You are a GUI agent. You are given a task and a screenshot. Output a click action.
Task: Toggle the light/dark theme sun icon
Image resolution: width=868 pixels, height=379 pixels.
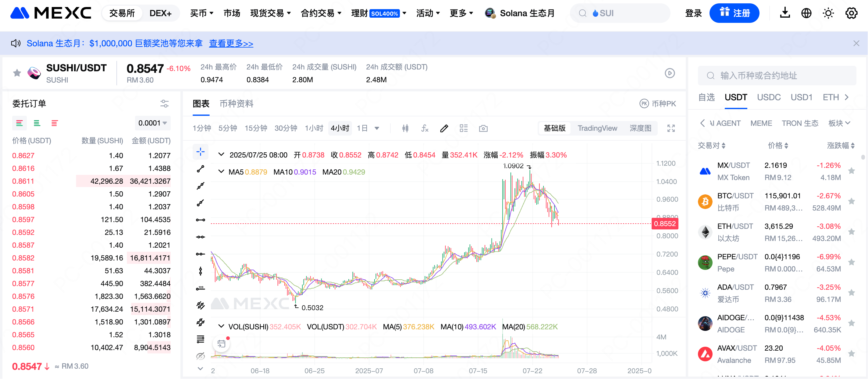(828, 13)
